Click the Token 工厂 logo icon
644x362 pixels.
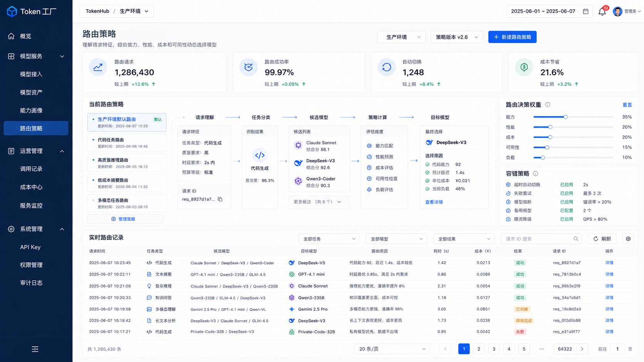[12, 12]
